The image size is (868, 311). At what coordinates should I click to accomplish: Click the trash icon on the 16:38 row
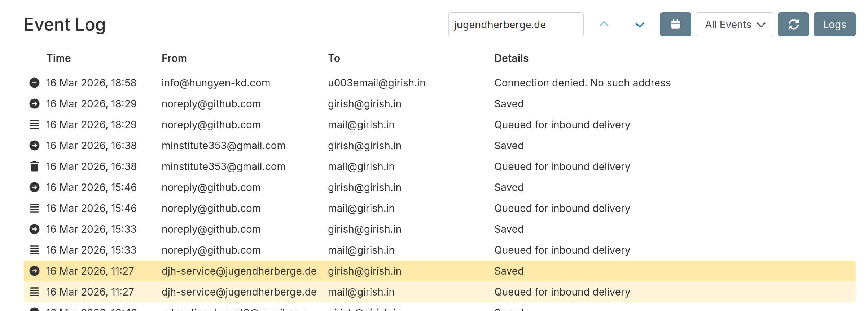(34, 166)
